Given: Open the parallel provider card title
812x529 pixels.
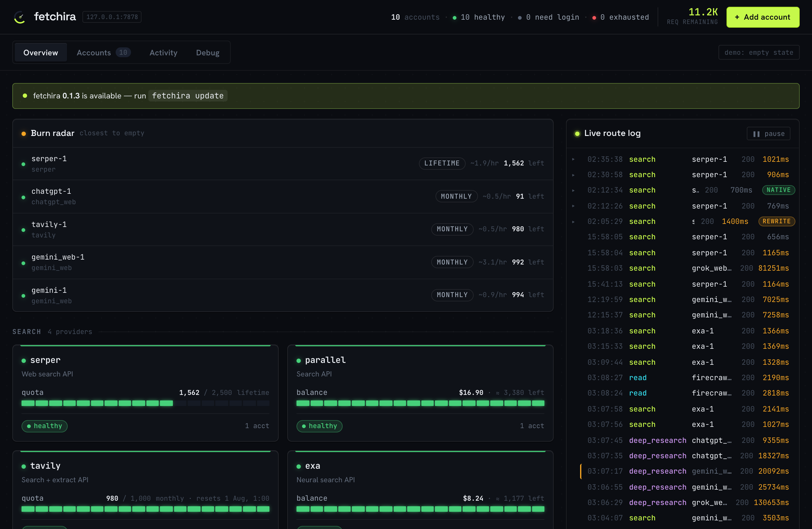Looking at the screenshot, I should (325, 360).
